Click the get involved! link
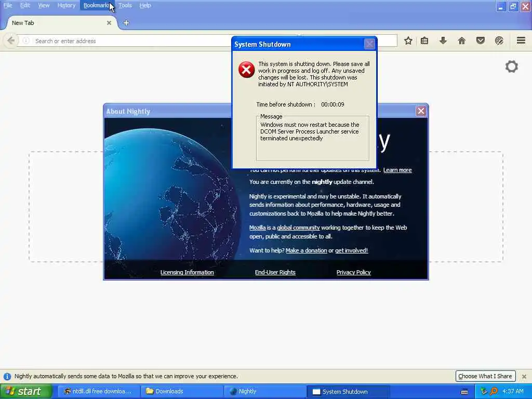The height and width of the screenshot is (399, 532). click(x=352, y=250)
